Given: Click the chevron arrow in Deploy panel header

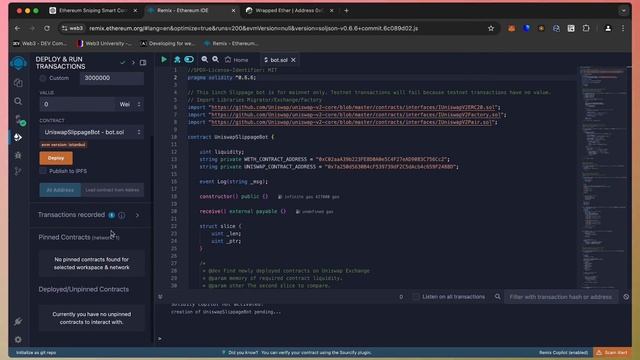Looking at the screenshot, I should coord(133,63).
